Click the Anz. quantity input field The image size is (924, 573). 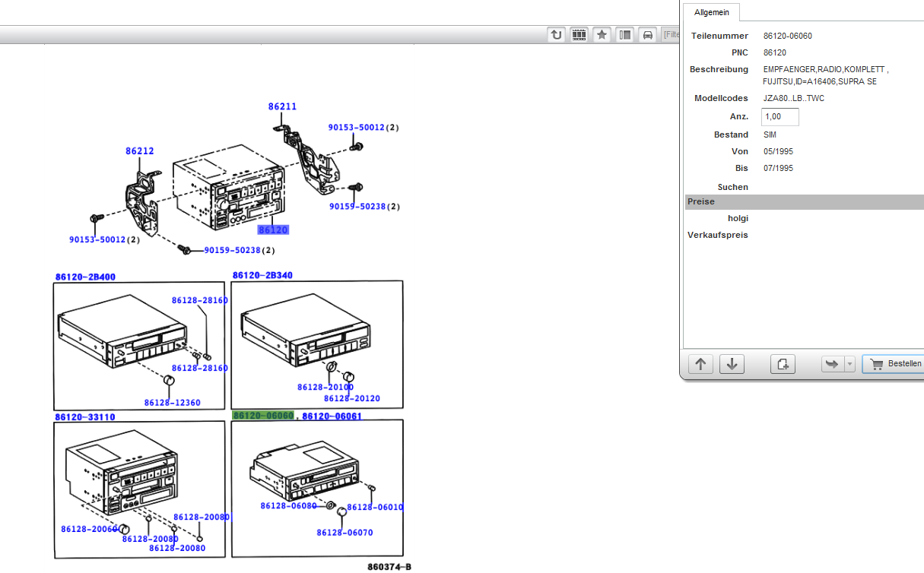[780, 116]
